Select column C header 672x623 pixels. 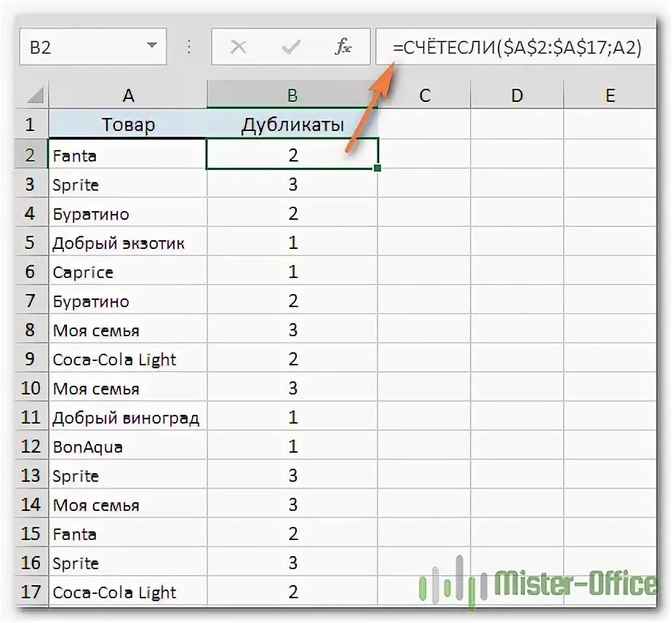[x=424, y=95]
